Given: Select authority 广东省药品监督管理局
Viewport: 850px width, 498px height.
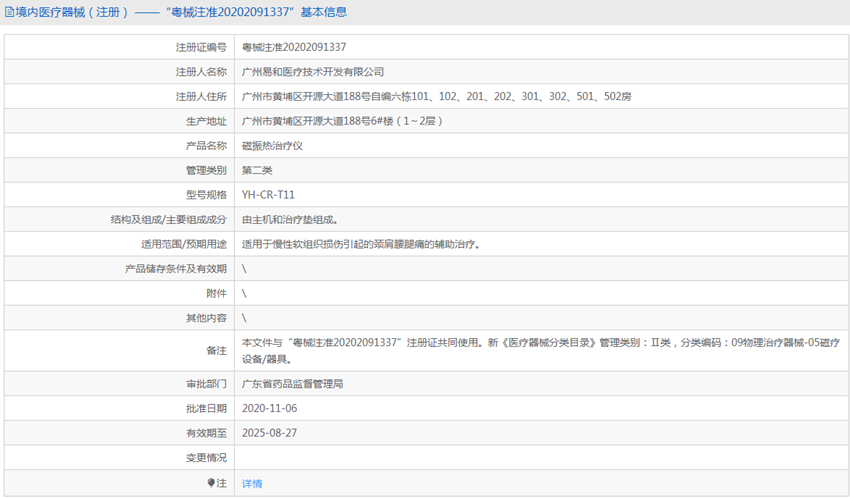Looking at the screenshot, I should [x=292, y=384].
